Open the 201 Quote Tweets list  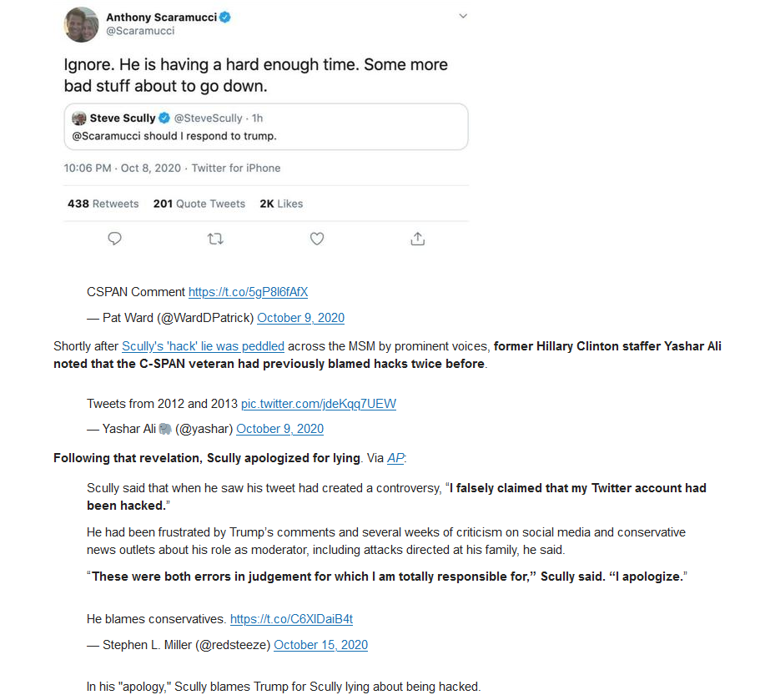click(x=199, y=204)
